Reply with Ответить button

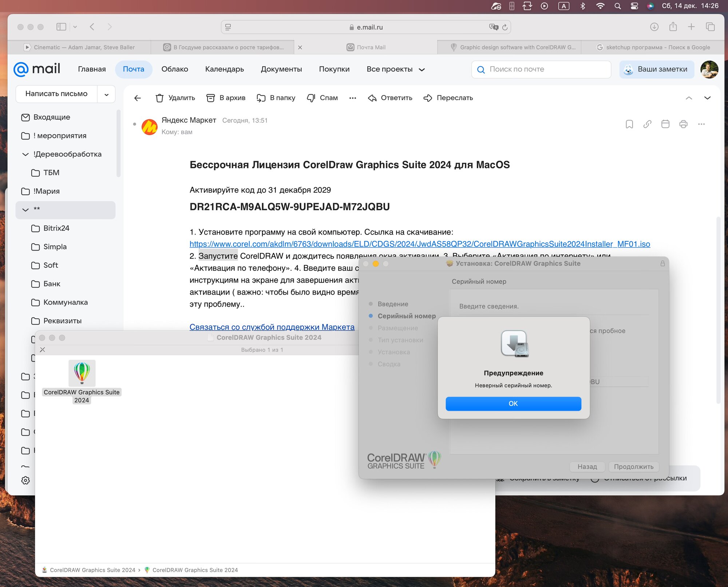(390, 98)
